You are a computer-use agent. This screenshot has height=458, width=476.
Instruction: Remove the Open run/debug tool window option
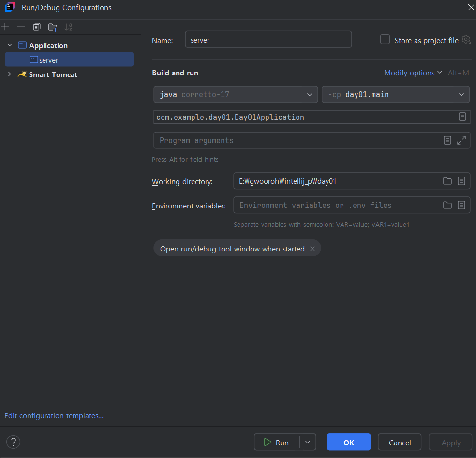pyautogui.click(x=312, y=249)
